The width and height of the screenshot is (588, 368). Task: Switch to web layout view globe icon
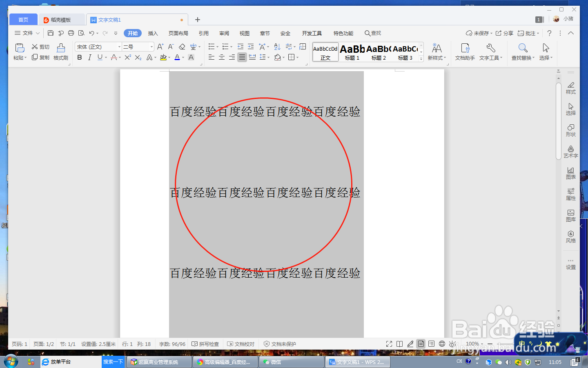(x=442, y=344)
